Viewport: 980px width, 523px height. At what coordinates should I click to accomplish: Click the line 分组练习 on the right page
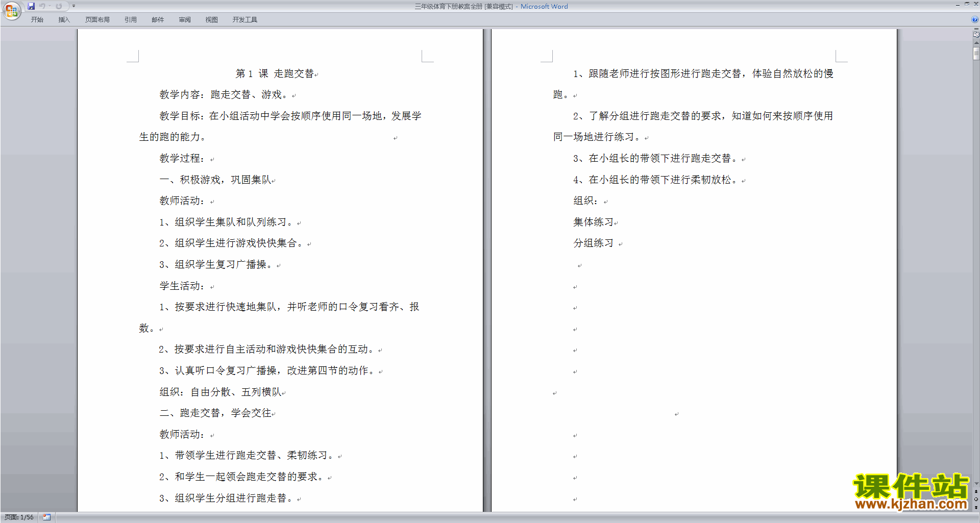[593, 243]
